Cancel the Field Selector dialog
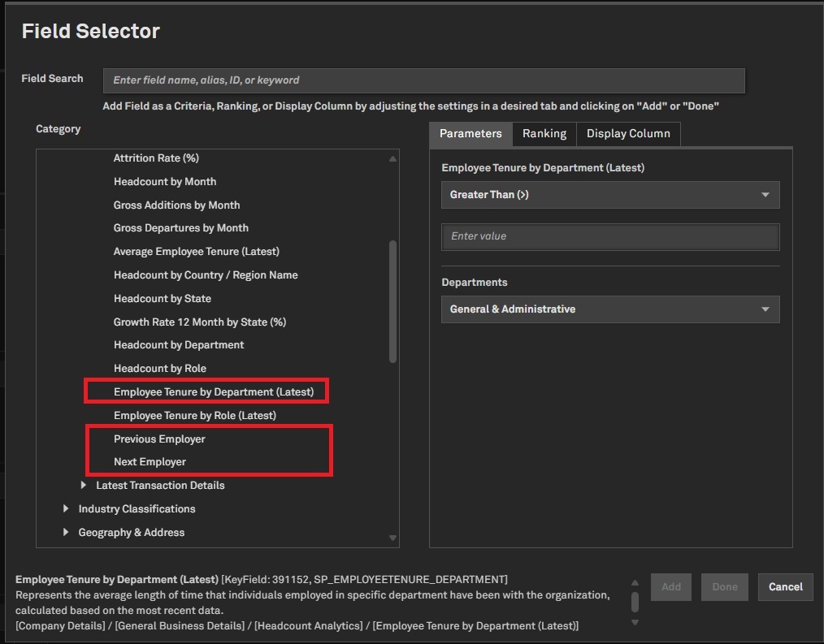 (x=785, y=586)
